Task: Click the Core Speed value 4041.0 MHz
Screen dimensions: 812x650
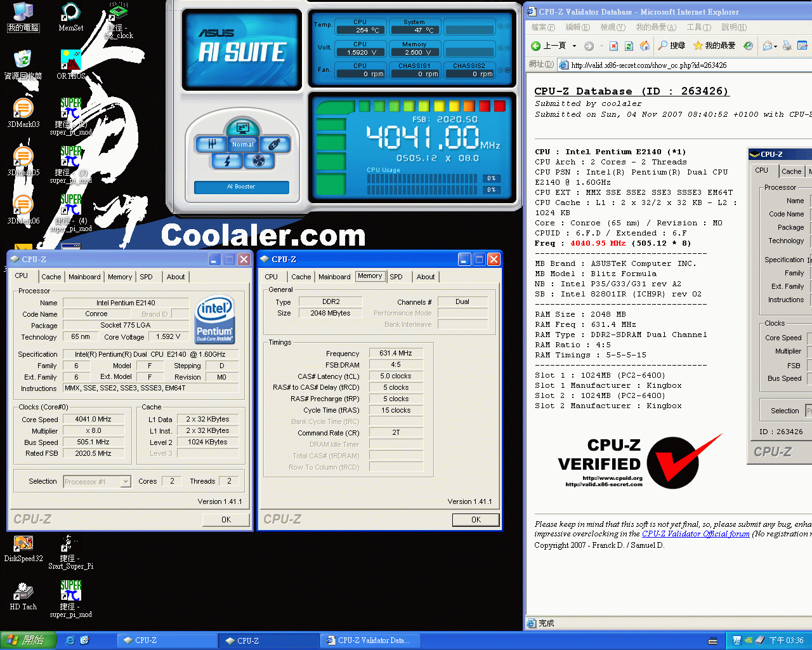Action: point(93,419)
